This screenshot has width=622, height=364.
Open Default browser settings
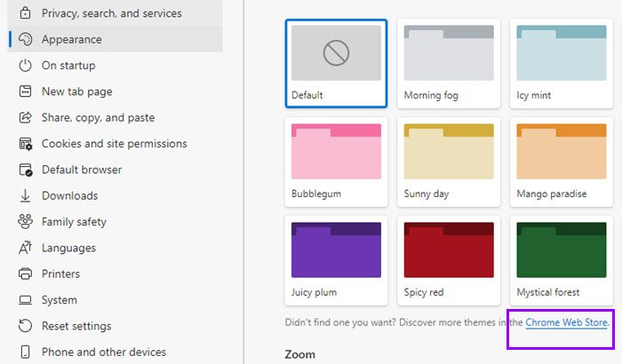pos(115,170)
